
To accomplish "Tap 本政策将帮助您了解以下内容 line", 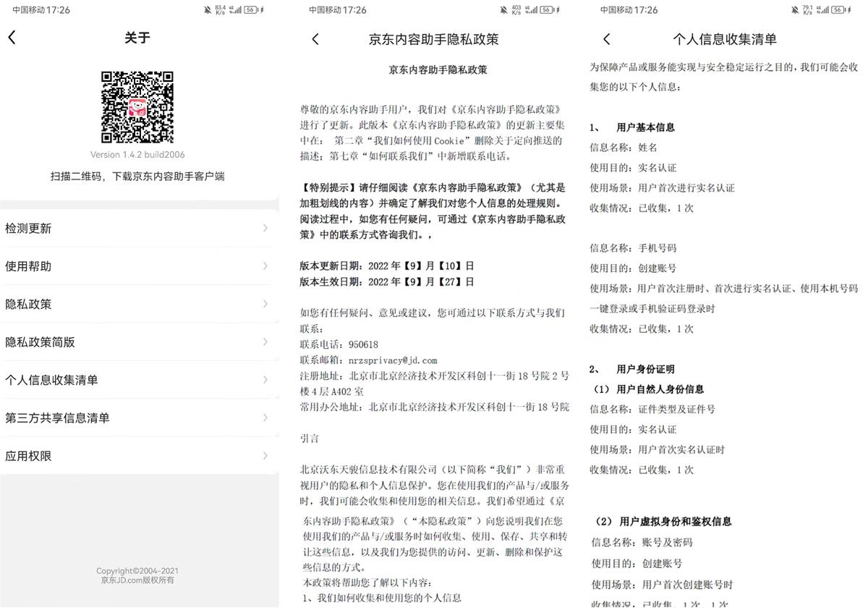I will tap(368, 583).
